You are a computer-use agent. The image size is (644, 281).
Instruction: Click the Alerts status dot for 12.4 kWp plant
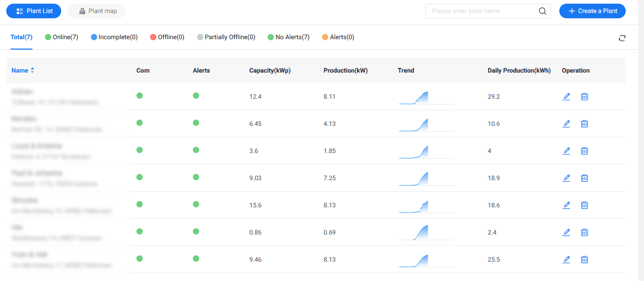(x=196, y=96)
